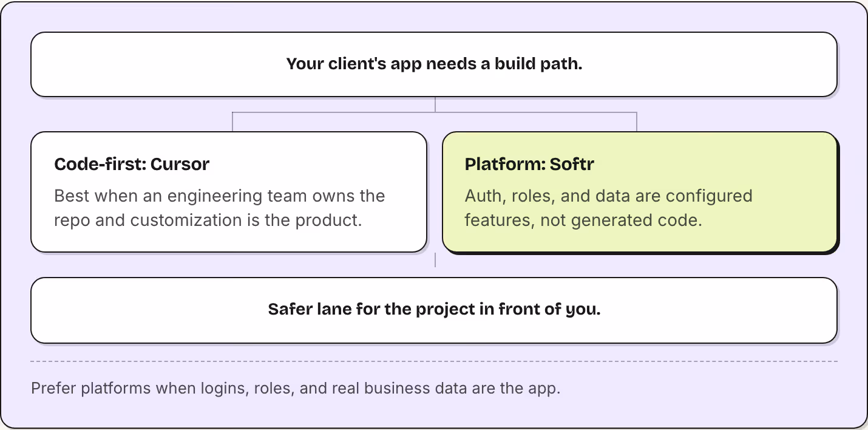Image resolution: width=868 pixels, height=430 pixels.
Task: Click footnote "Prefer platforms when logins, roles..."
Action: pyautogui.click(x=296, y=388)
